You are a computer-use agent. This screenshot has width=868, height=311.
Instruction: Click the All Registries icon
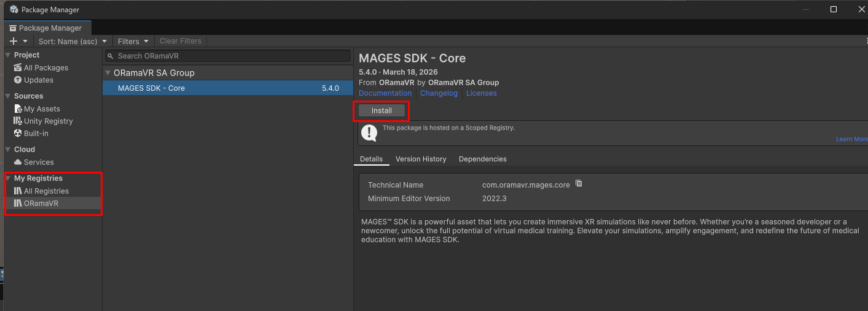click(x=18, y=191)
